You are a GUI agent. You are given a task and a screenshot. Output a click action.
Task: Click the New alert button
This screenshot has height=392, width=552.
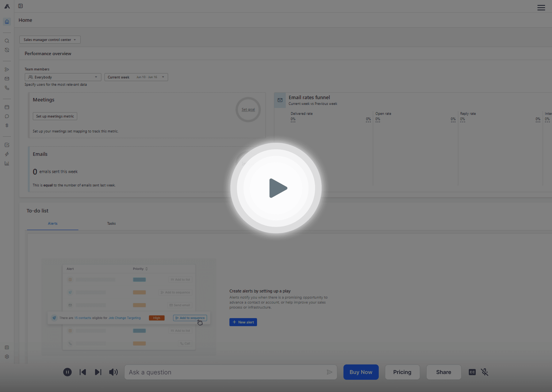pos(243,322)
